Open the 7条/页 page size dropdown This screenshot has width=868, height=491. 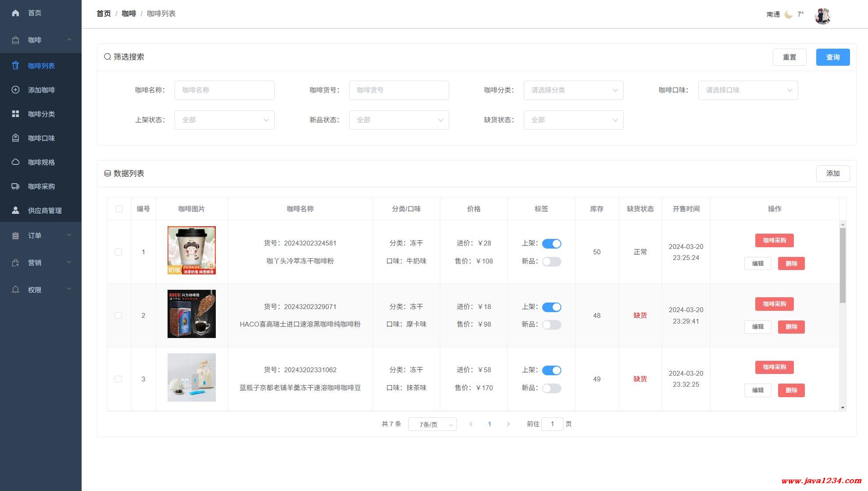[x=432, y=424]
